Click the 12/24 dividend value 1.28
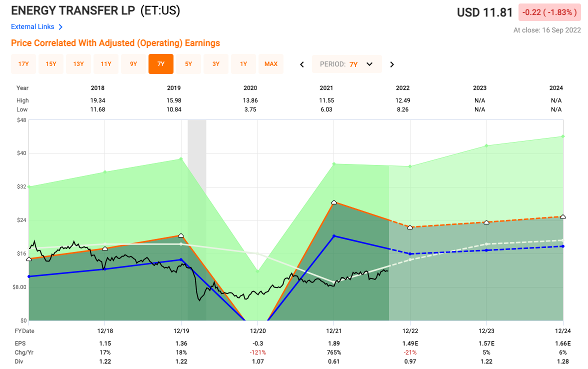This screenshot has height=369, width=588. pos(563,361)
